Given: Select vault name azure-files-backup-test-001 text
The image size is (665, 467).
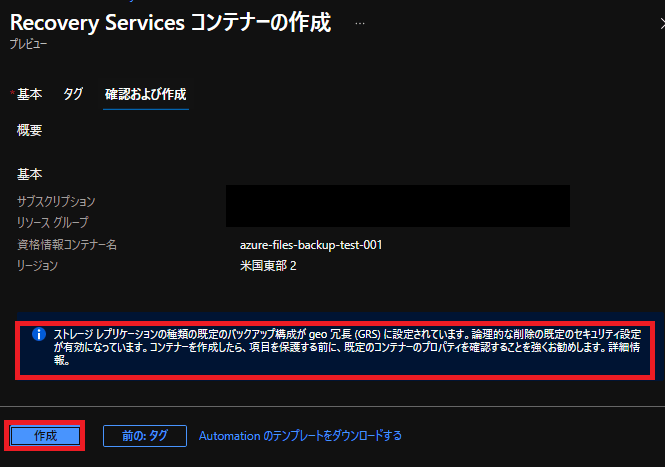Looking at the screenshot, I should (x=311, y=245).
